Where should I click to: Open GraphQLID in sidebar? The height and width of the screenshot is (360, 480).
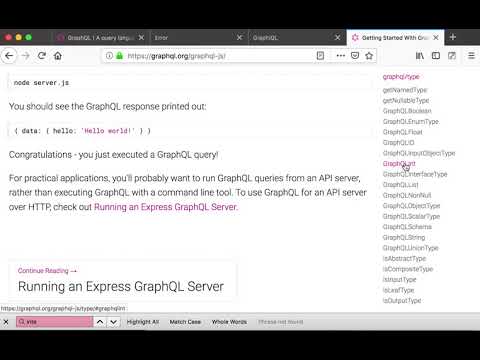click(x=398, y=143)
